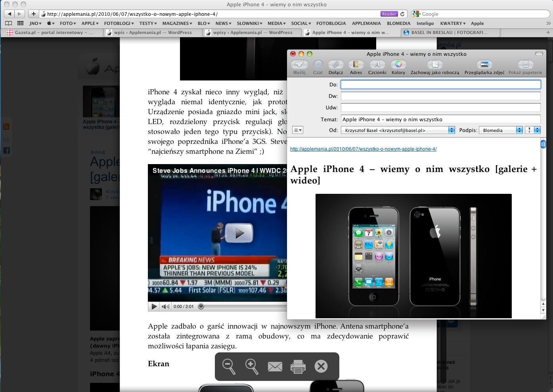This screenshot has height=392, width=553.
Task: Choose a signature in Podpis dropdown
Action: pyautogui.click(x=501, y=130)
